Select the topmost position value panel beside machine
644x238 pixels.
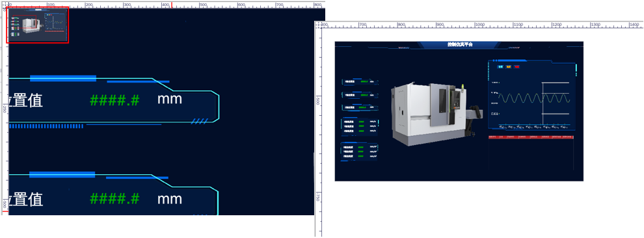(x=360, y=82)
